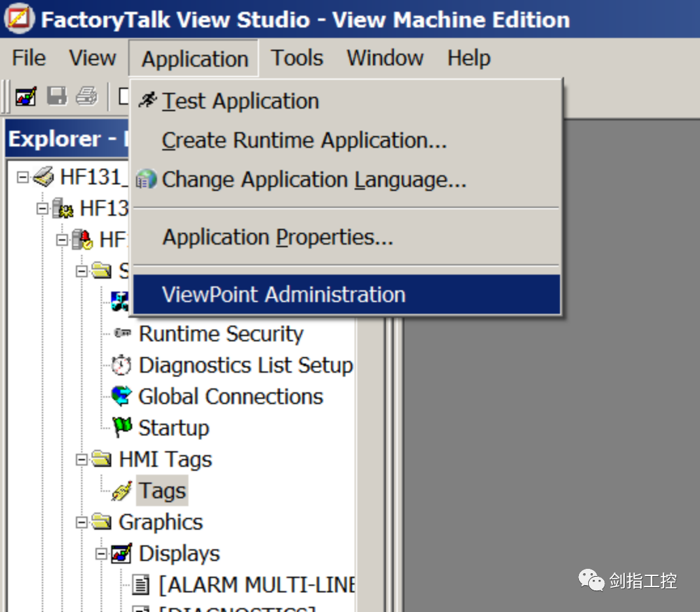Viewport: 700px width, 612px height.
Task: Click the ALARM MULTI-LINE display document icon
Action: tap(141, 585)
